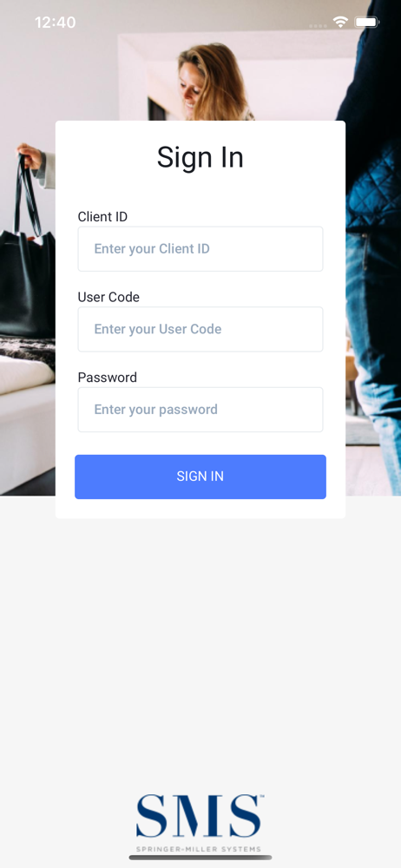The image size is (401, 868).
Task: Tap the Wi-Fi status bar icon
Action: click(x=340, y=23)
